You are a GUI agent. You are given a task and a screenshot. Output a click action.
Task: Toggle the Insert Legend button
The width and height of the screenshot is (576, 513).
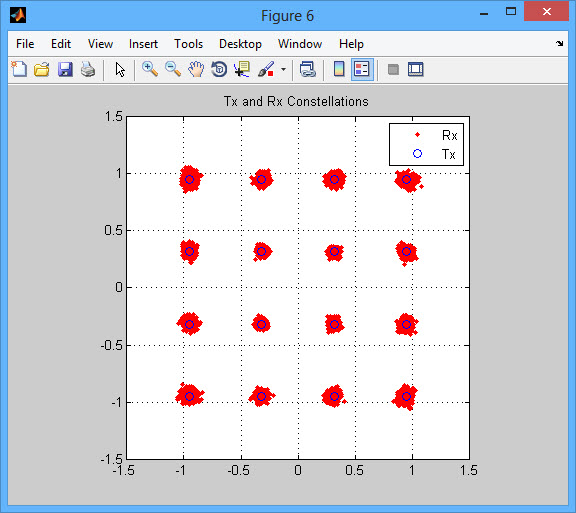(362, 69)
